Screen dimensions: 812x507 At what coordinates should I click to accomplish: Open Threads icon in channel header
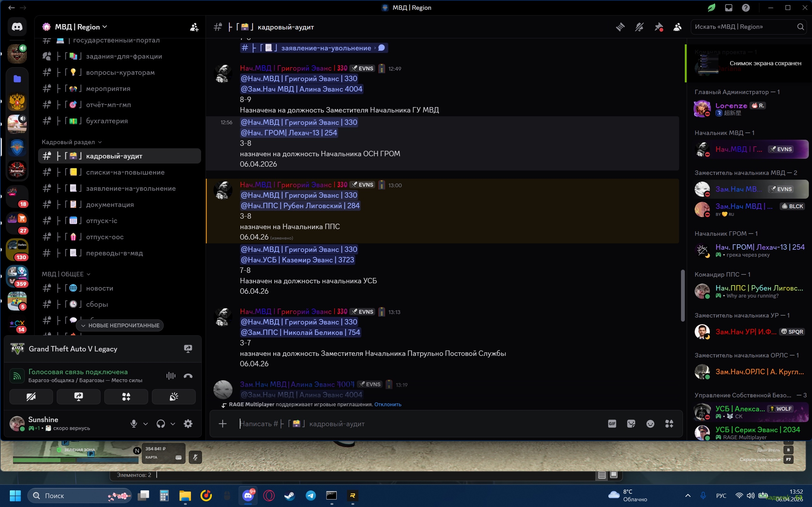pos(620,27)
